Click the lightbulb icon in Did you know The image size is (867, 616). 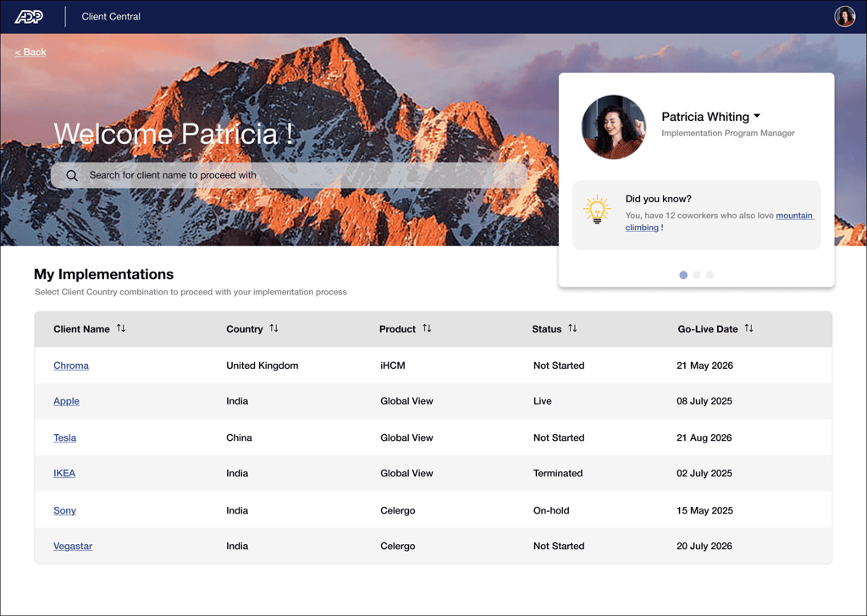tap(597, 209)
